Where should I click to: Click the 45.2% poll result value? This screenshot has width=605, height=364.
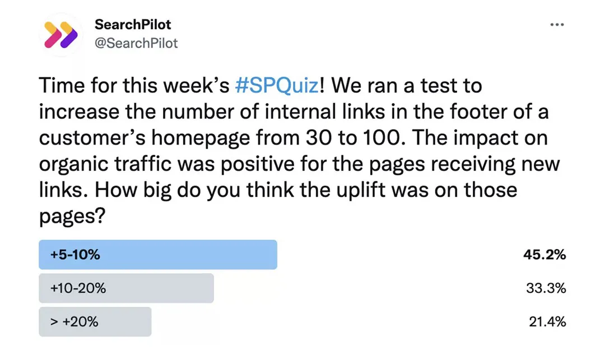[x=544, y=255]
